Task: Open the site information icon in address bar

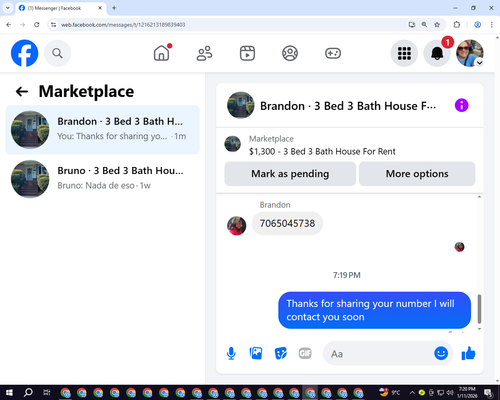Action: 53,25
